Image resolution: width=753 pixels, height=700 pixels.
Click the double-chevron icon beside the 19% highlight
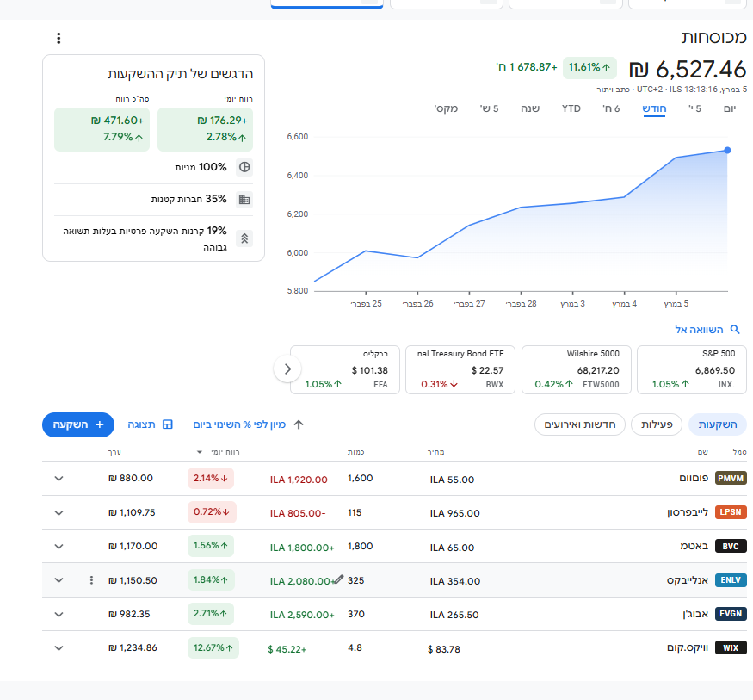[244, 238]
